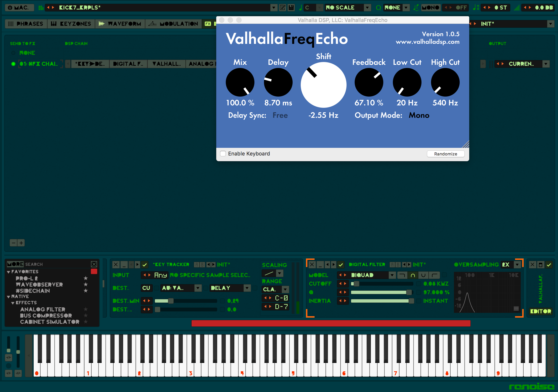Open the INIT* preset dropdown at top right
Viewport: 558px width, 392px height.
[550, 24]
